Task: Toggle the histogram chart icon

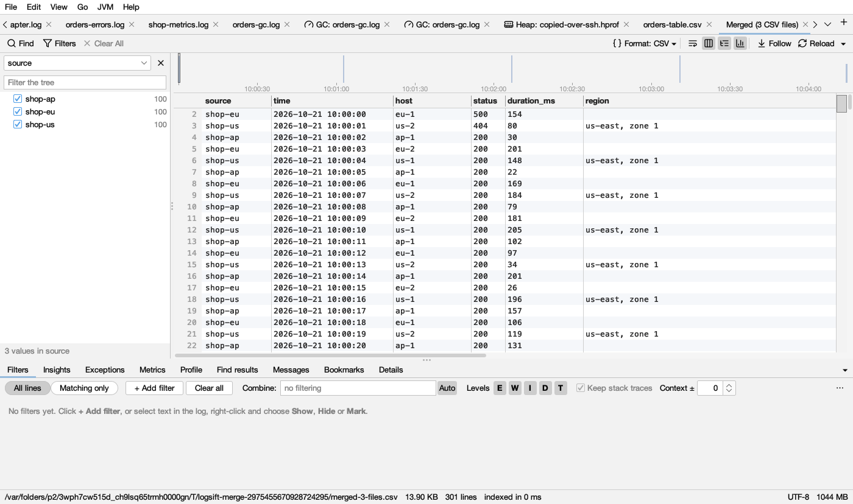Action: click(x=740, y=43)
